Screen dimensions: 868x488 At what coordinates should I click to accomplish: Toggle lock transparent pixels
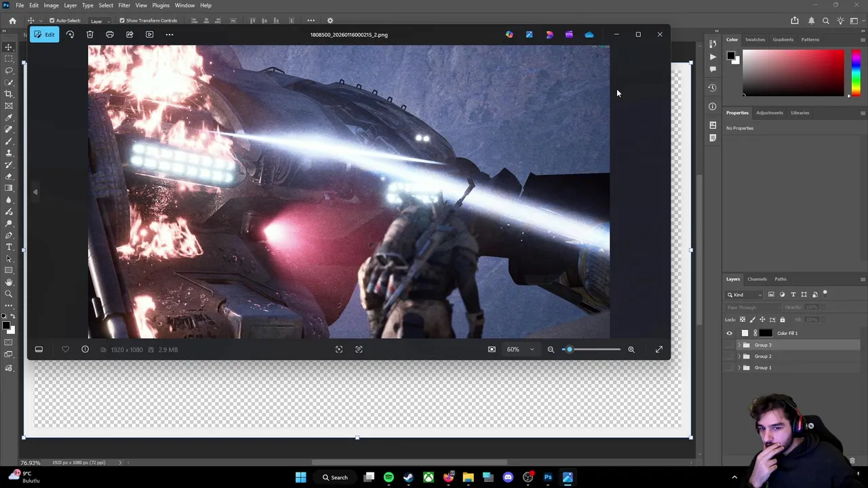(743, 319)
